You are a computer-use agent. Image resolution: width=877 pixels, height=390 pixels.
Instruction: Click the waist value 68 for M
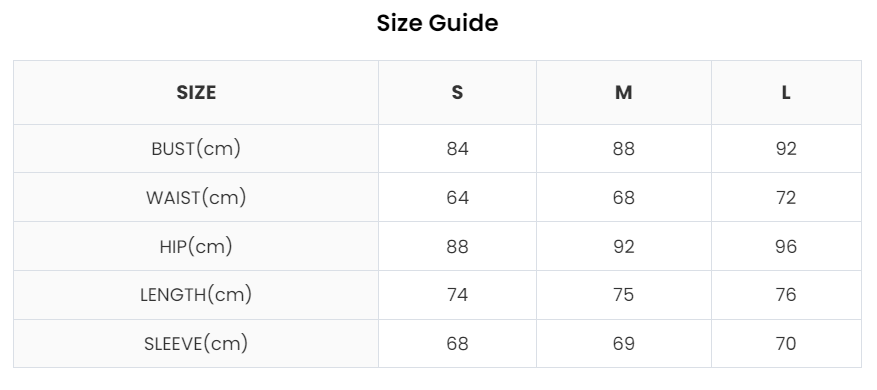(x=624, y=198)
